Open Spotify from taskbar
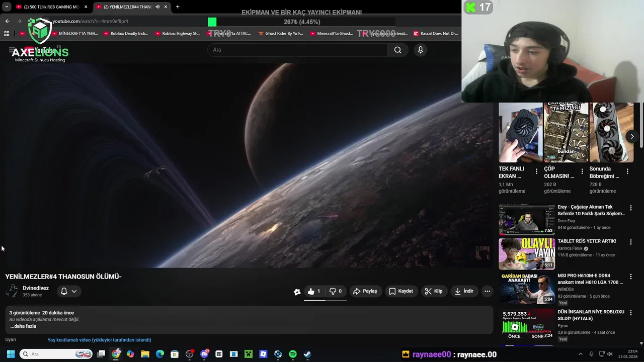 coord(293,354)
